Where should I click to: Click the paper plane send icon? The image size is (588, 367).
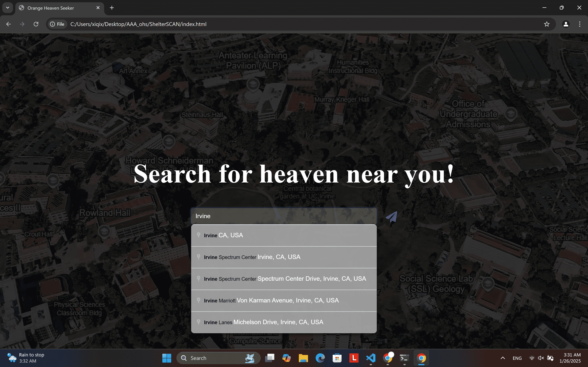391,216
